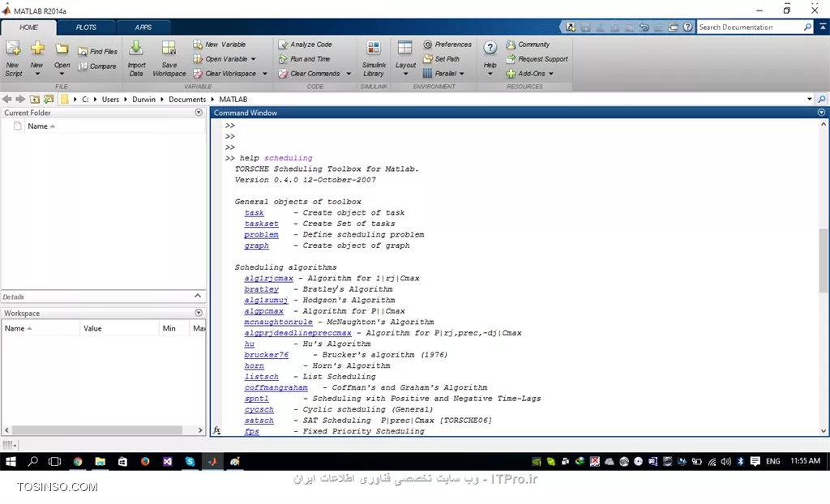Viewport: 830px width, 504px height.
Task: Click the Help question mark icon
Action: click(x=490, y=48)
